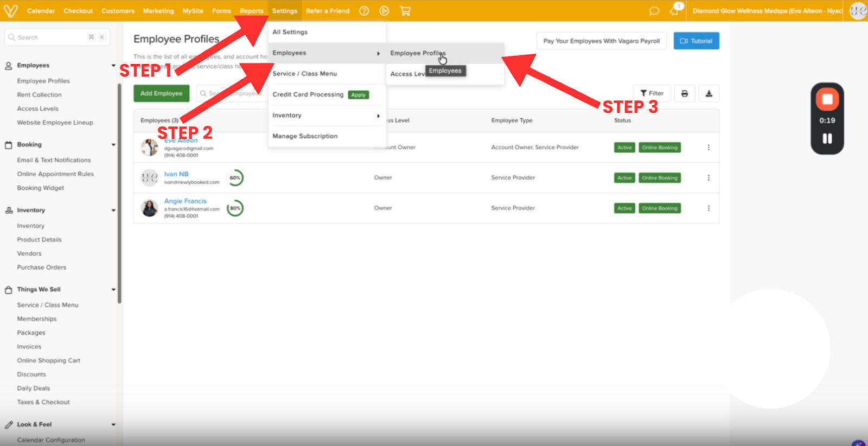Screen dimensions: 868x446
Task: Open the help question mark icon
Action: (364, 11)
